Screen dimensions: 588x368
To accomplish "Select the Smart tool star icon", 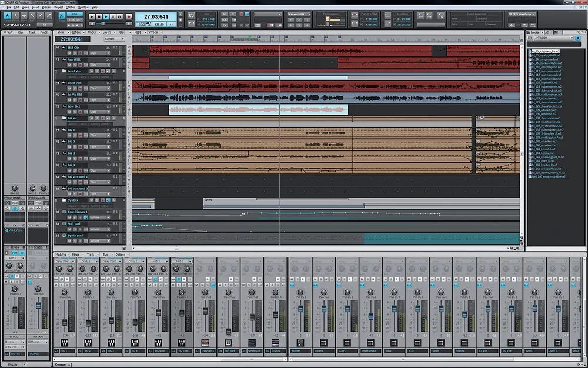I will pos(8,15).
